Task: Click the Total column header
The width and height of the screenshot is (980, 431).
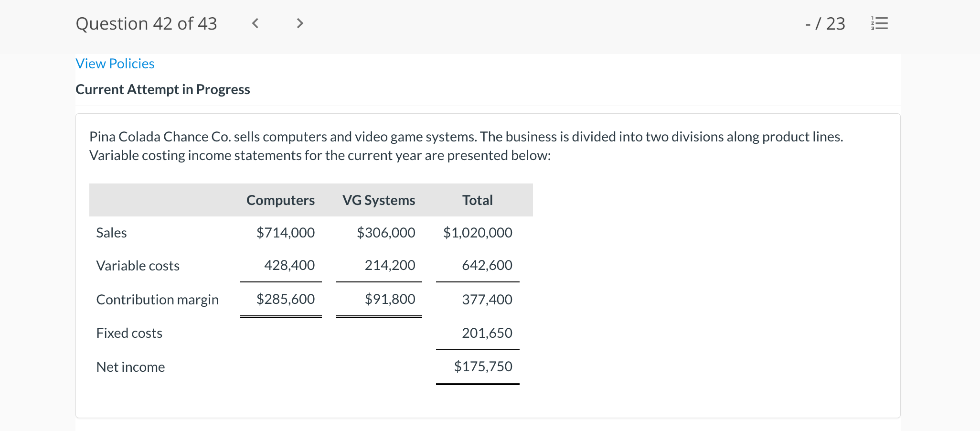Action: point(478,200)
